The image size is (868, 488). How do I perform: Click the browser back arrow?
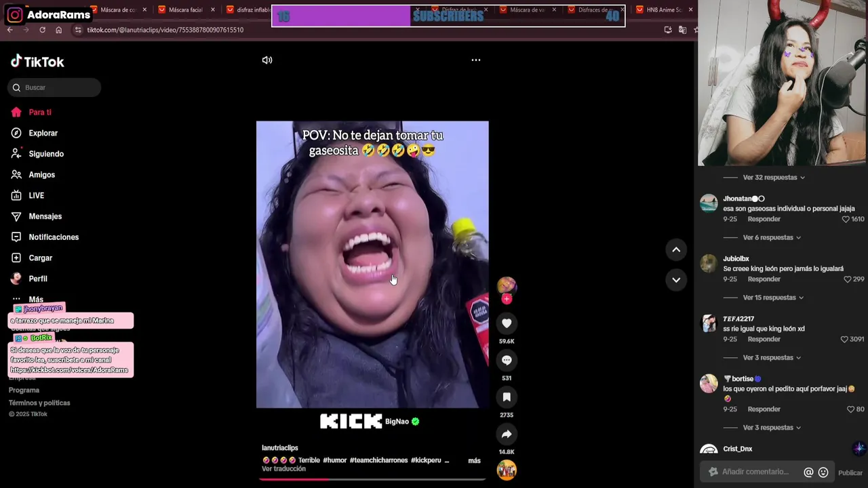[x=9, y=30]
